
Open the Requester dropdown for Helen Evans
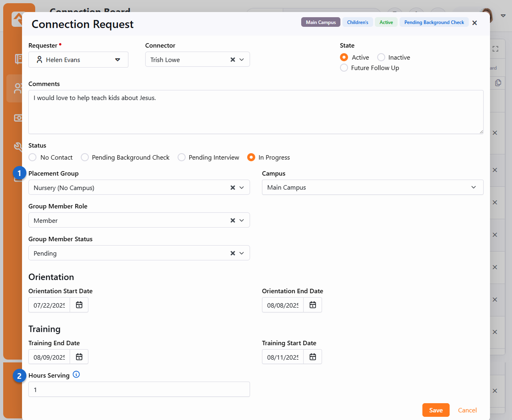[x=118, y=60]
